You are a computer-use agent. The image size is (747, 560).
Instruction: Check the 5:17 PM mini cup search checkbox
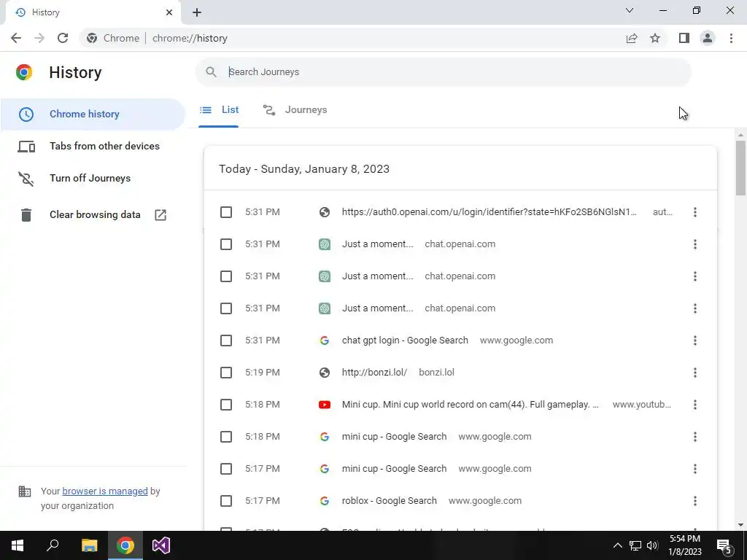226,469
